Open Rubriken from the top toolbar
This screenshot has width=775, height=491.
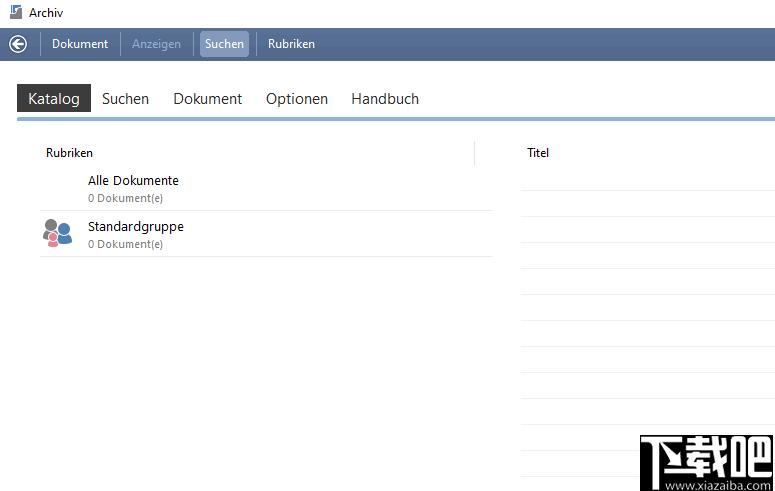291,44
